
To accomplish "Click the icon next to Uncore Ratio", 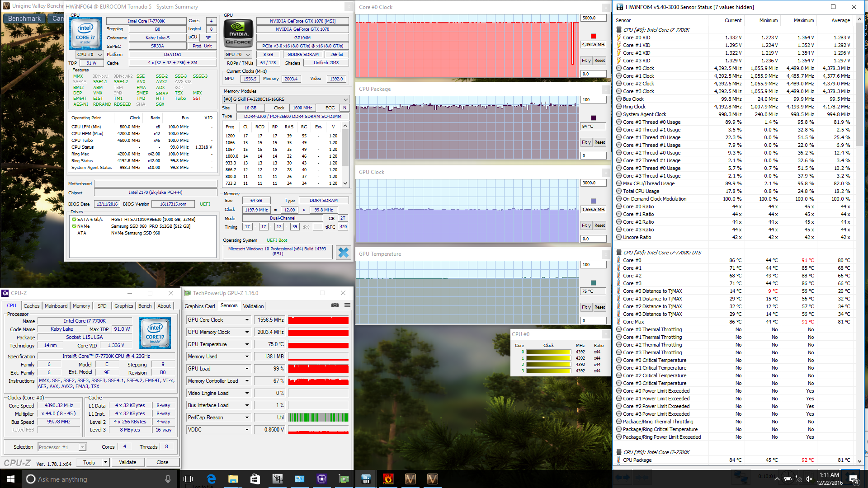I will tap(619, 237).
